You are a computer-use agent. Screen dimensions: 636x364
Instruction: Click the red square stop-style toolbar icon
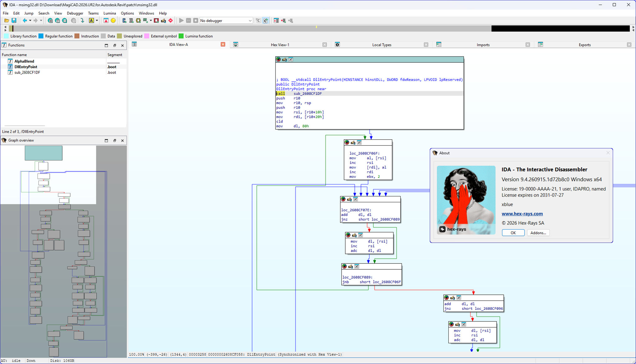pyautogui.click(x=156, y=20)
